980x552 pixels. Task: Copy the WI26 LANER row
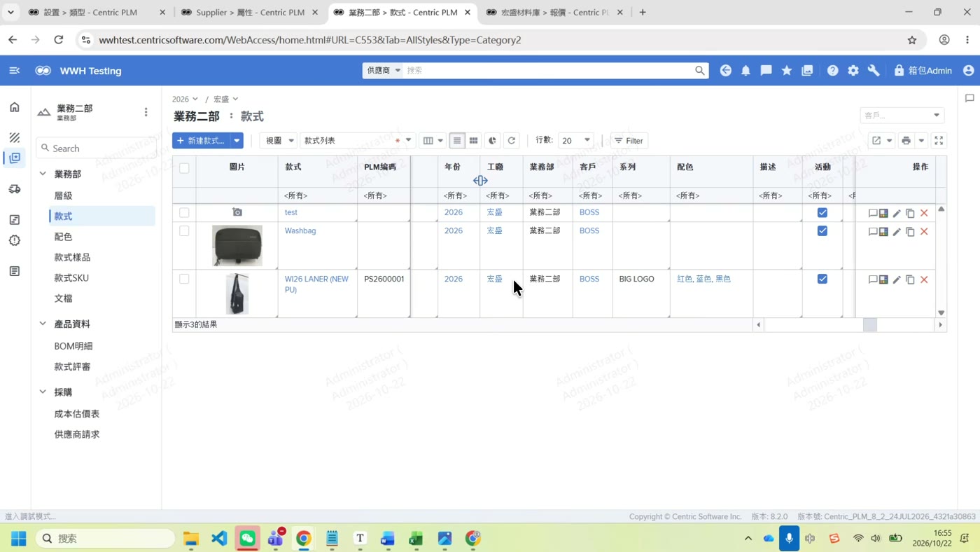click(910, 280)
